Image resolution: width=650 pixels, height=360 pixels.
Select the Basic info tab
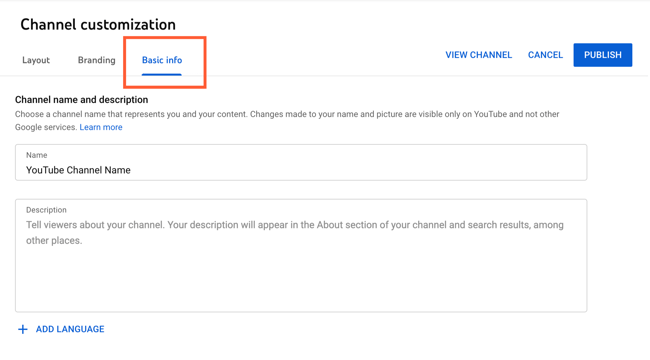(162, 60)
